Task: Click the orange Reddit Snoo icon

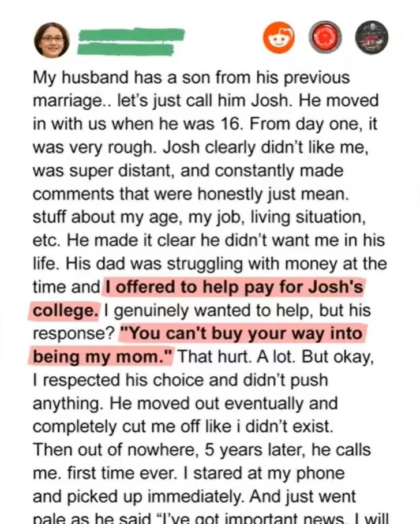Action: coord(279,38)
